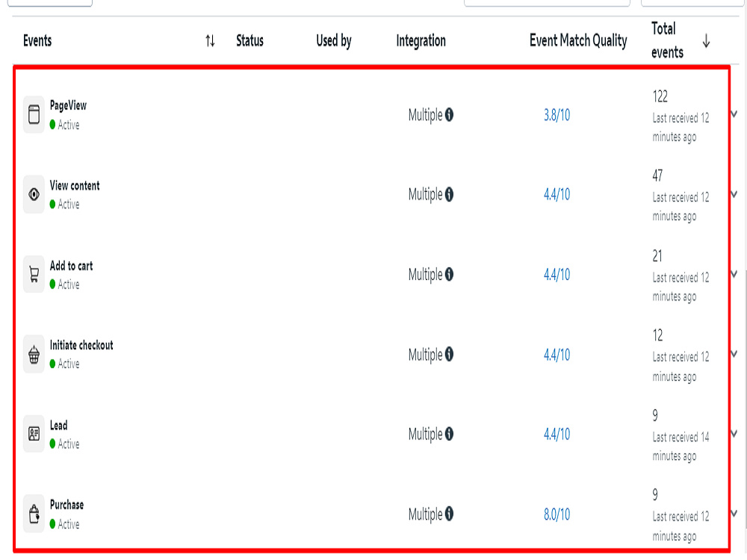Viewport: 747px width, 560px height.
Task: Expand the Add to cart row chevron
Action: point(734,274)
